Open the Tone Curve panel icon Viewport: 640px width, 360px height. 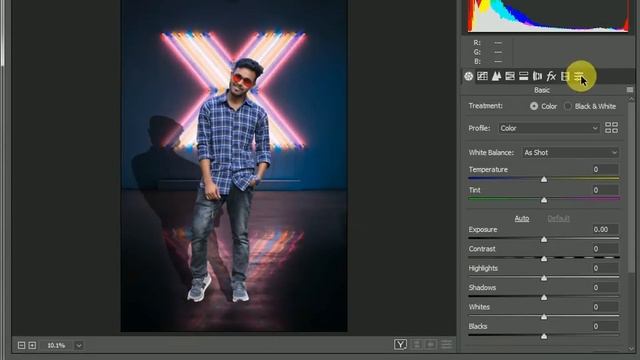tap(482, 76)
